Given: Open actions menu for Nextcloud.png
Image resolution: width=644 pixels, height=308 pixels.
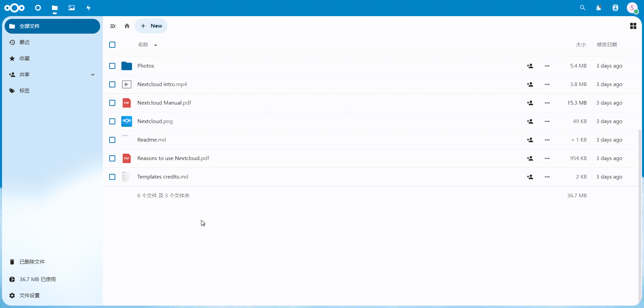Looking at the screenshot, I should tap(547, 121).
